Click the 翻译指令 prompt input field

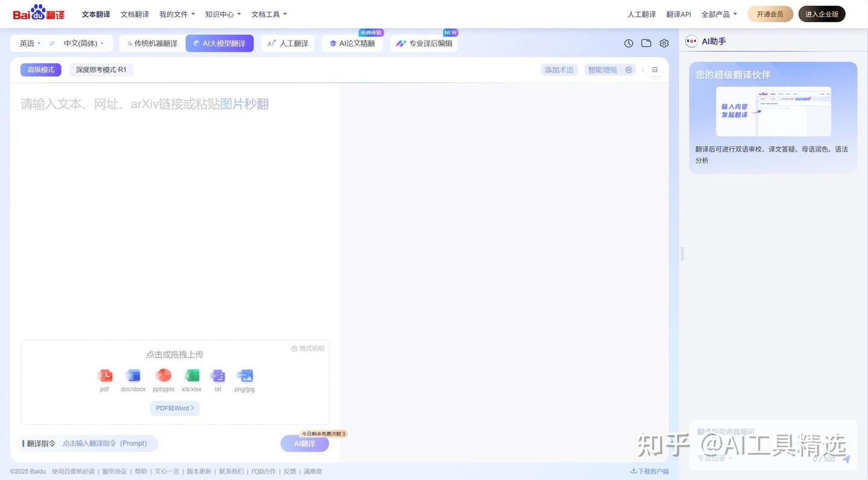(105, 443)
